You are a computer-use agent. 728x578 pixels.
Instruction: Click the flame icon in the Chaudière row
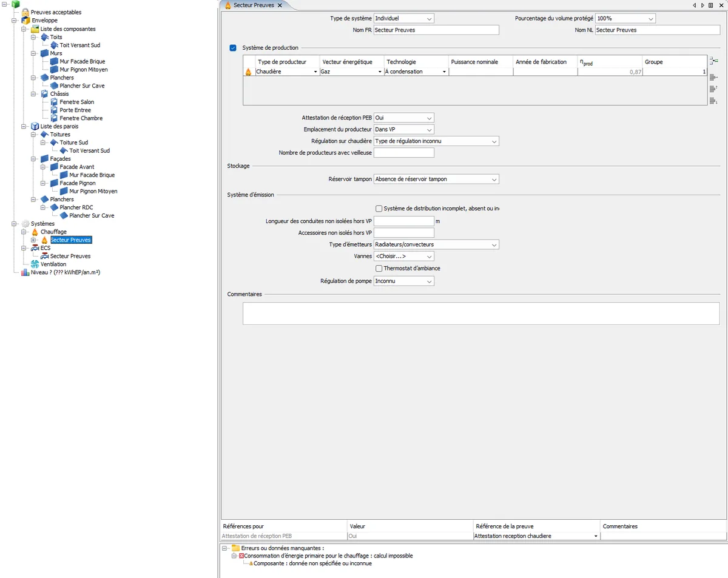coord(248,72)
